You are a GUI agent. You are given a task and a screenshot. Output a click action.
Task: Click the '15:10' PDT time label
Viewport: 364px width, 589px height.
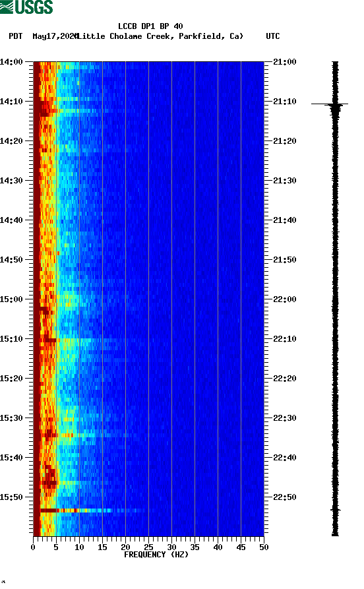click(11, 339)
